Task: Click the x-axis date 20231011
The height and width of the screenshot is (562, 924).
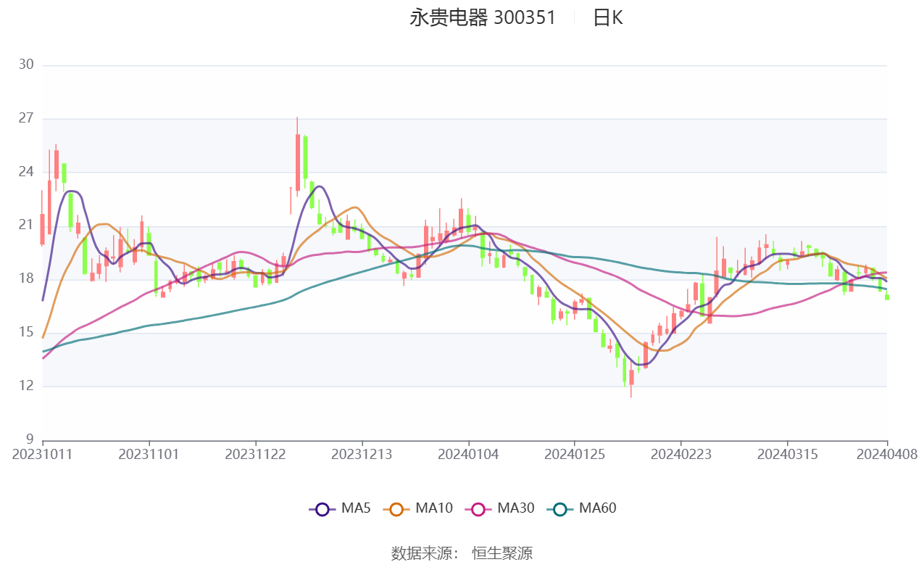Action: click(x=43, y=454)
